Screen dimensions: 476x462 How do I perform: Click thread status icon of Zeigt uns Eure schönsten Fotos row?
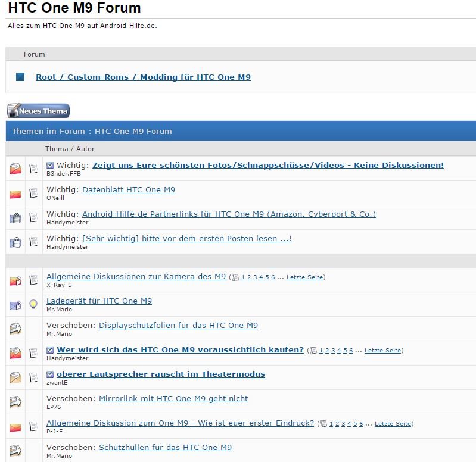[x=15, y=168]
